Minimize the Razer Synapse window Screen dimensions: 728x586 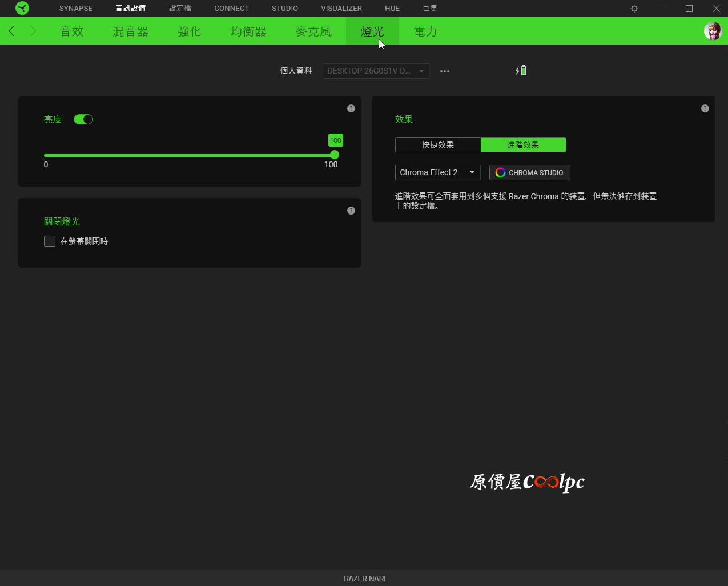(x=662, y=9)
